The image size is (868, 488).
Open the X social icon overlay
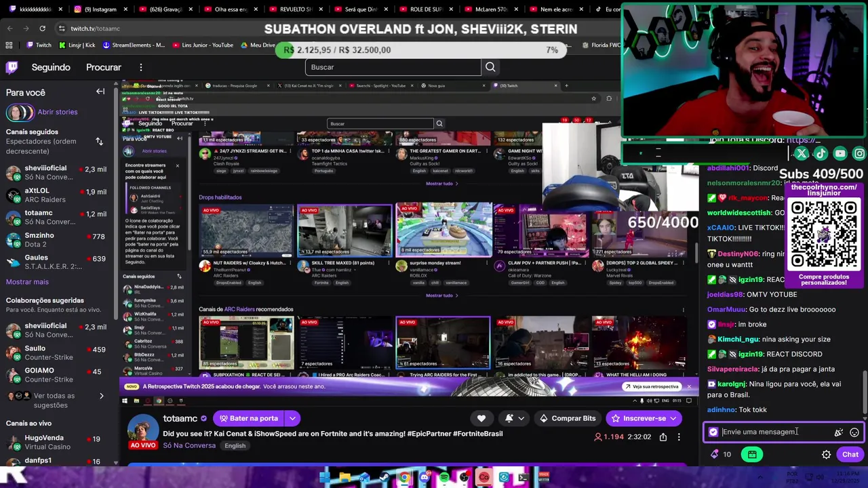802,154
